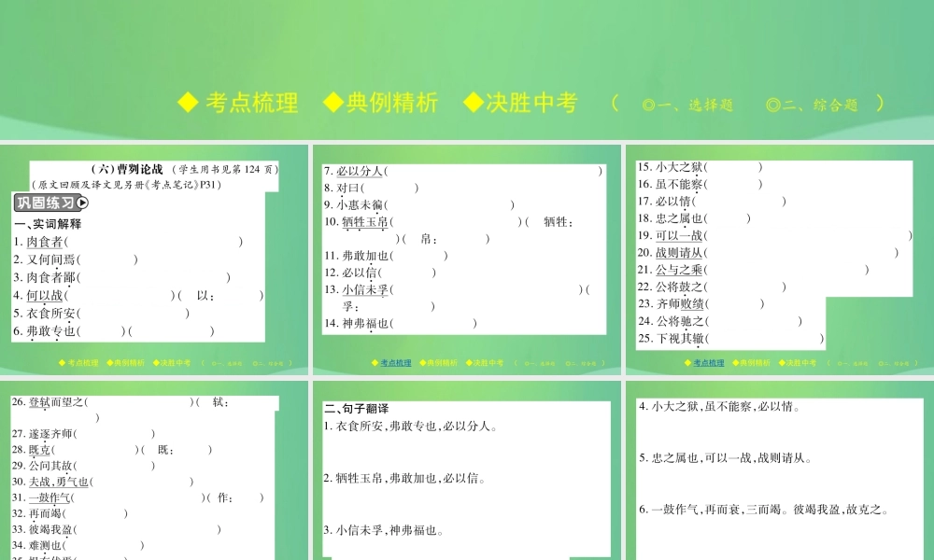Click sentence 5. 忠之属也,可以一战,战则请从
Viewport: 934px width, 560px height.
[x=726, y=458]
